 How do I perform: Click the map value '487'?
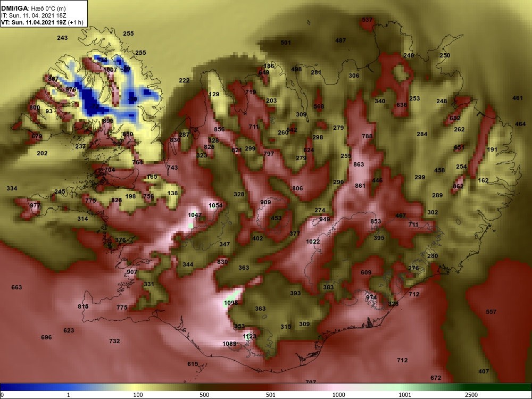click(340, 40)
